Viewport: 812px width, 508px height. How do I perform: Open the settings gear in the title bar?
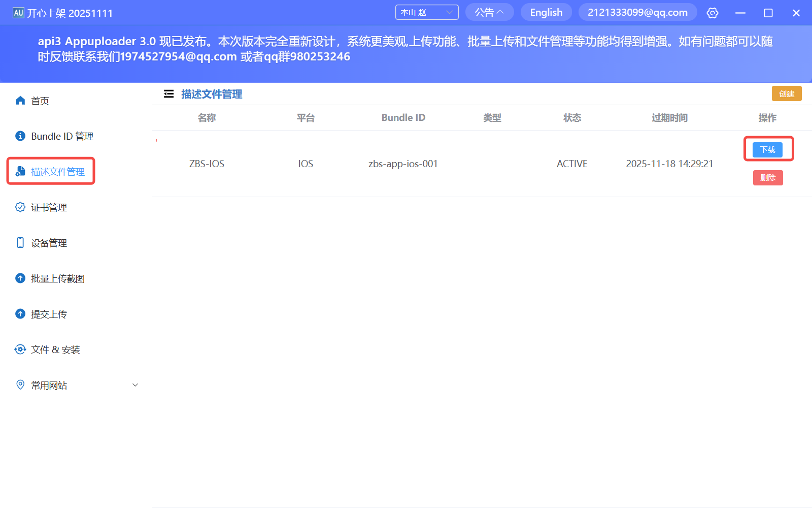click(x=712, y=13)
